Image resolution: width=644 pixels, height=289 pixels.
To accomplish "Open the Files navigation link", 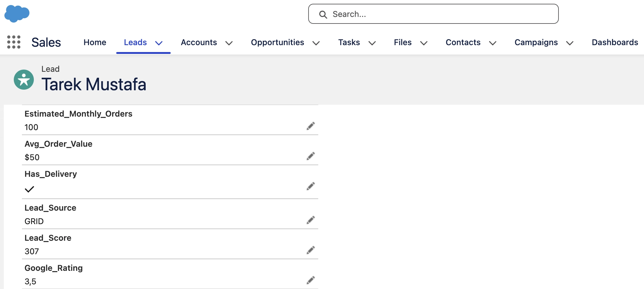I will [402, 42].
